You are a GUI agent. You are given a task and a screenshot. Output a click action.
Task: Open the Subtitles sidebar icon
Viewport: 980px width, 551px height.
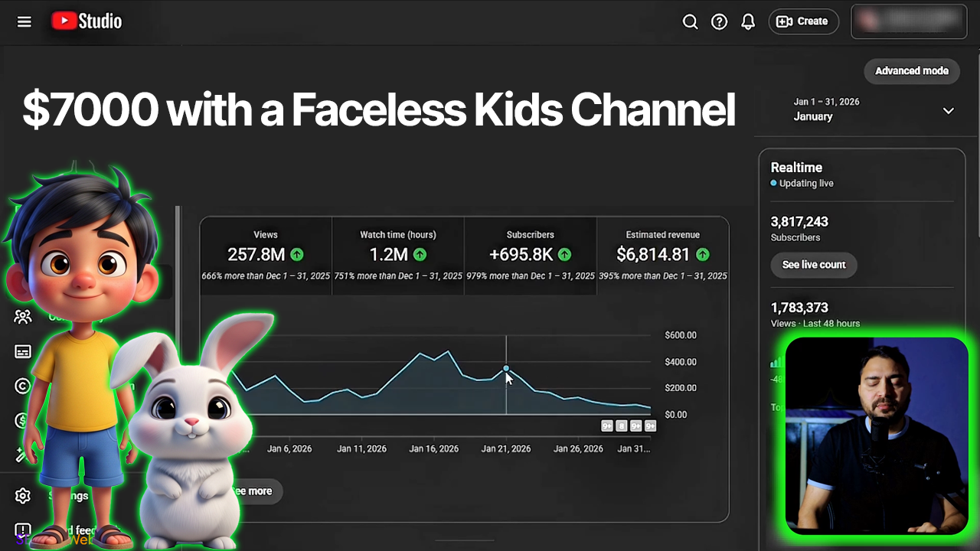click(x=23, y=351)
